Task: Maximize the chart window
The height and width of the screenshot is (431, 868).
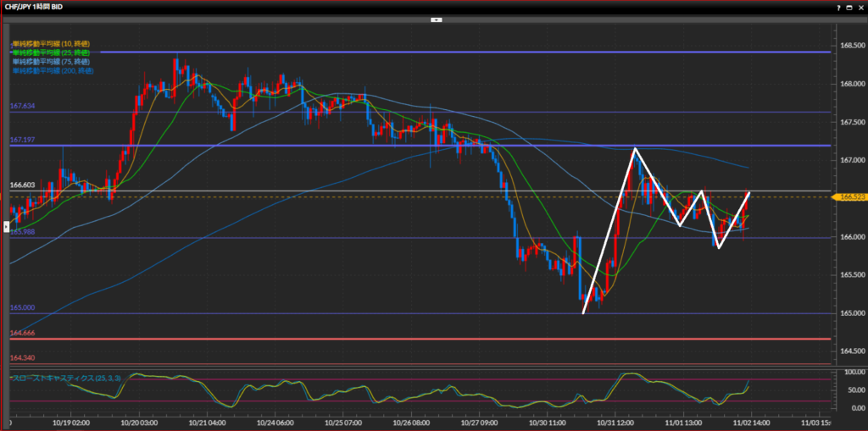Action: 850,7
